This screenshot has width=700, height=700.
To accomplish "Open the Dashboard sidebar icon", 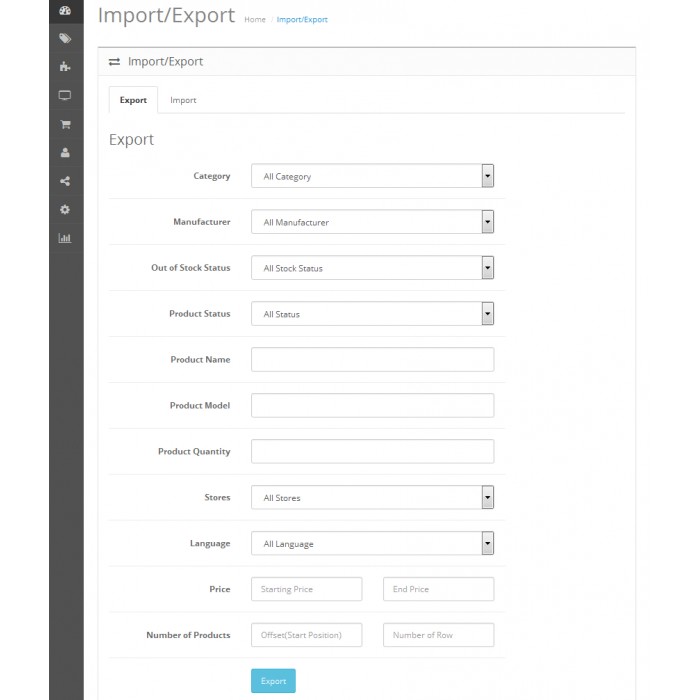I will point(65,11).
